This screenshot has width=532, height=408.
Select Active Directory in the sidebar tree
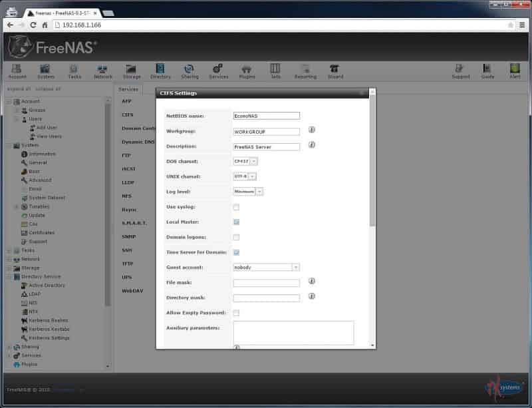(x=47, y=286)
